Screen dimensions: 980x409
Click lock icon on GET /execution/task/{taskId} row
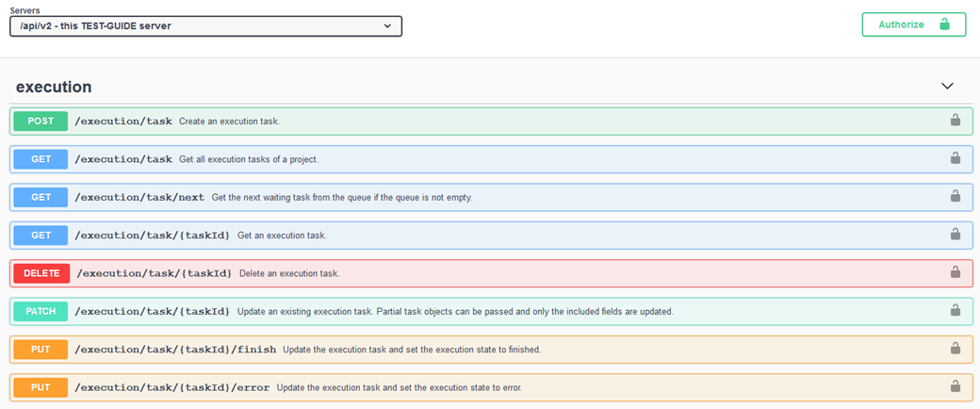[955, 235]
